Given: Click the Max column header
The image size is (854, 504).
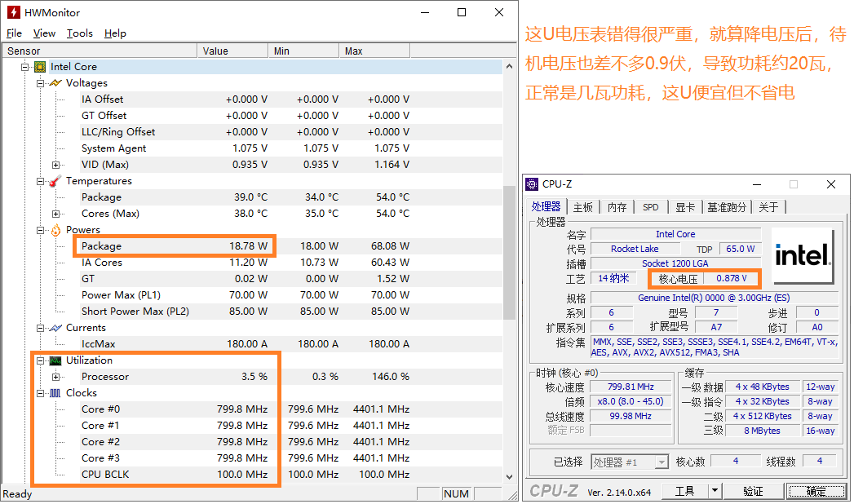Looking at the screenshot, I should [374, 51].
